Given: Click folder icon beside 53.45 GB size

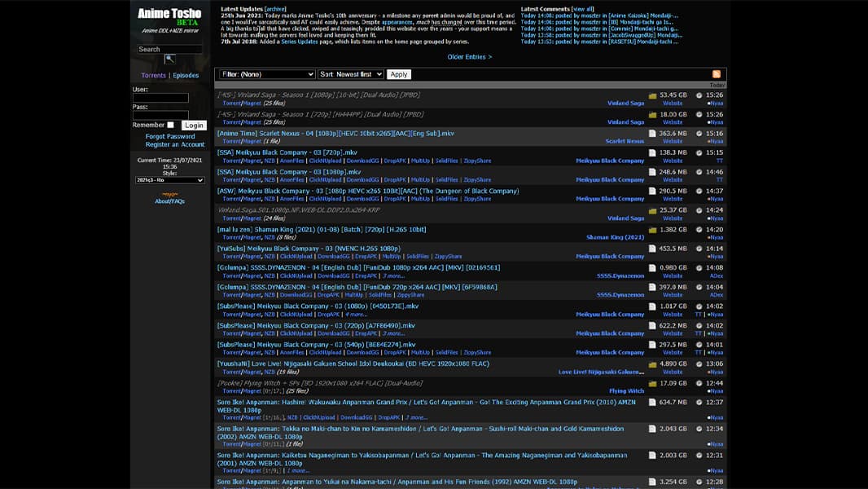Looking at the screenshot, I should pyautogui.click(x=653, y=96).
